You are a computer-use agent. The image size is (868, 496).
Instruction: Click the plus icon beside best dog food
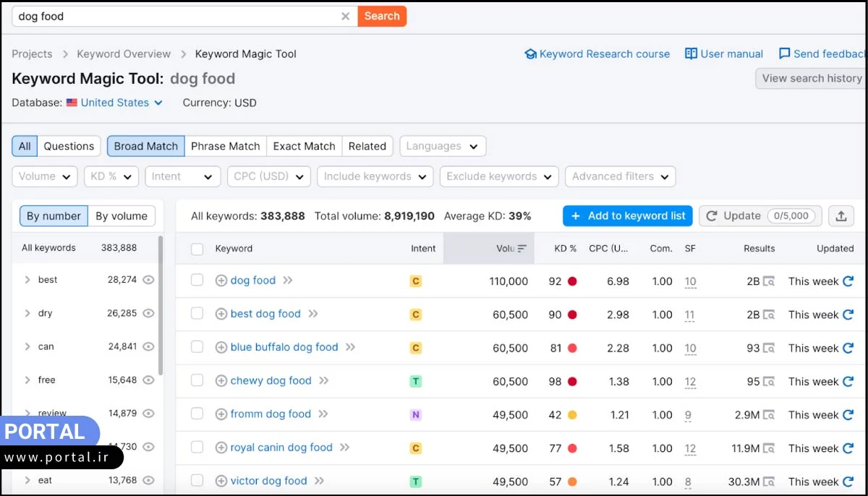tap(221, 314)
